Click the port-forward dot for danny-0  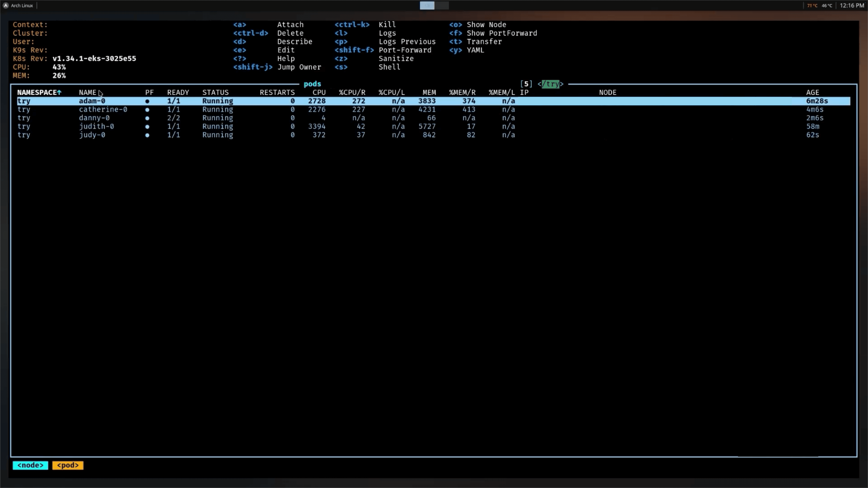147,118
